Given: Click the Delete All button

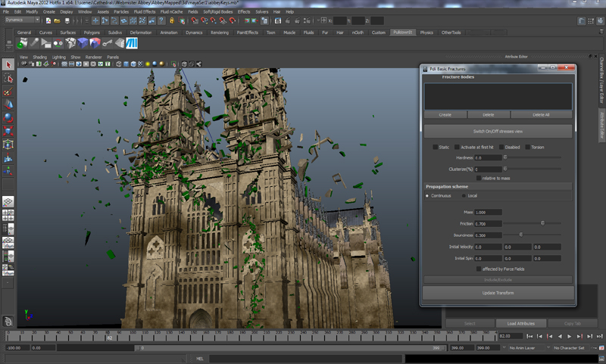Looking at the screenshot, I should pyautogui.click(x=541, y=114).
